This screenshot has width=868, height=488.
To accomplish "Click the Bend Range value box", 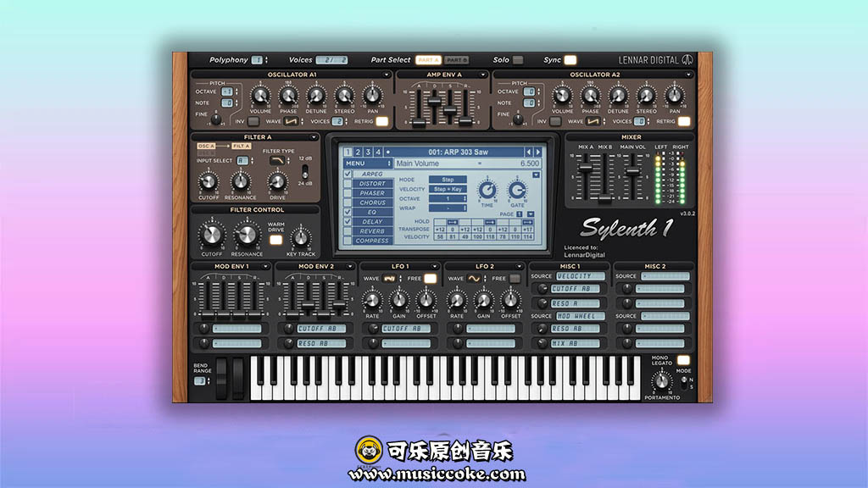I will coord(199,381).
